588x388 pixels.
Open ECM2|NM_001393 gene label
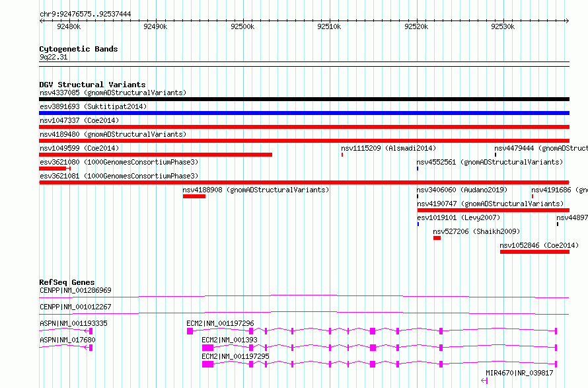pos(229,340)
